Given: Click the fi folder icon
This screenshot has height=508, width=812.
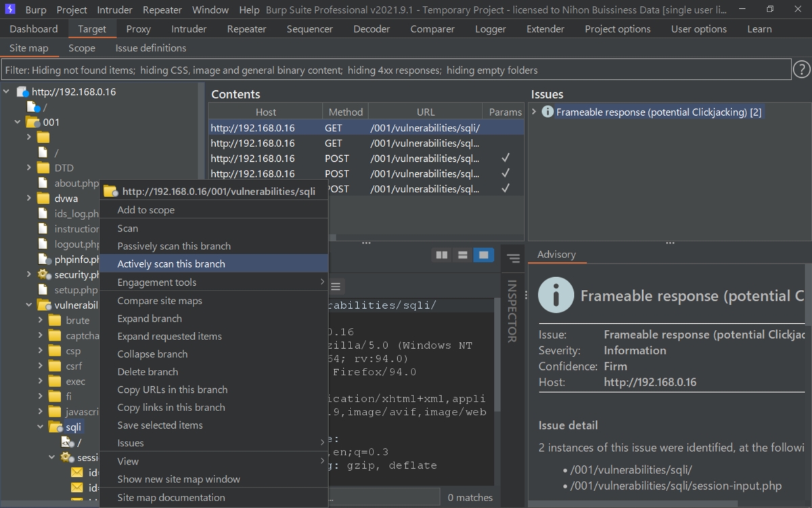Looking at the screenshot, I should pos(55,396).
